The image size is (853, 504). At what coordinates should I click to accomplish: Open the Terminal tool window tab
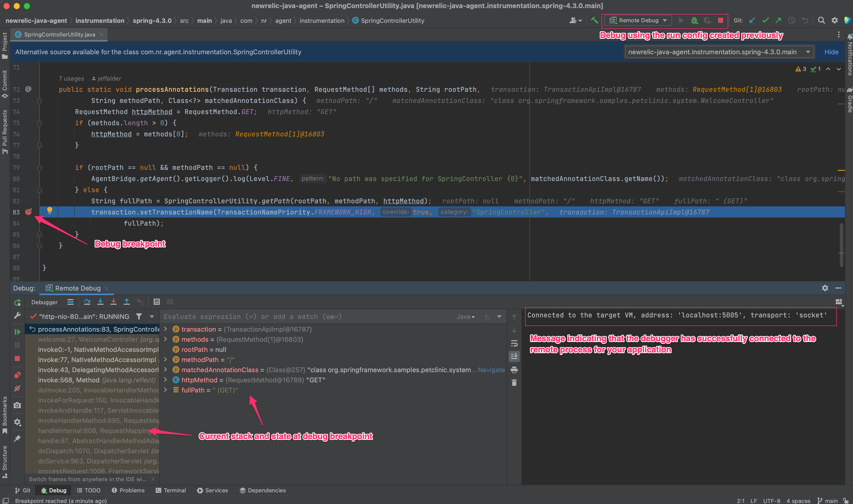170,490
